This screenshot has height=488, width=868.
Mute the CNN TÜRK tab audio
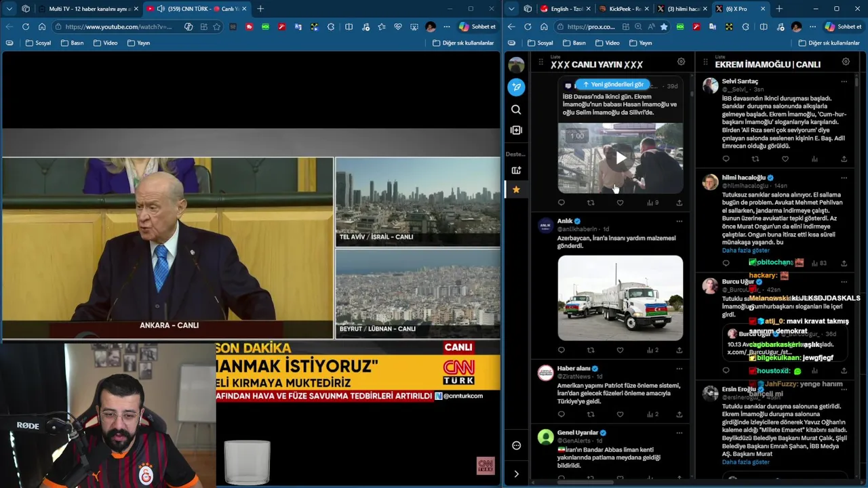click(161, 9)
